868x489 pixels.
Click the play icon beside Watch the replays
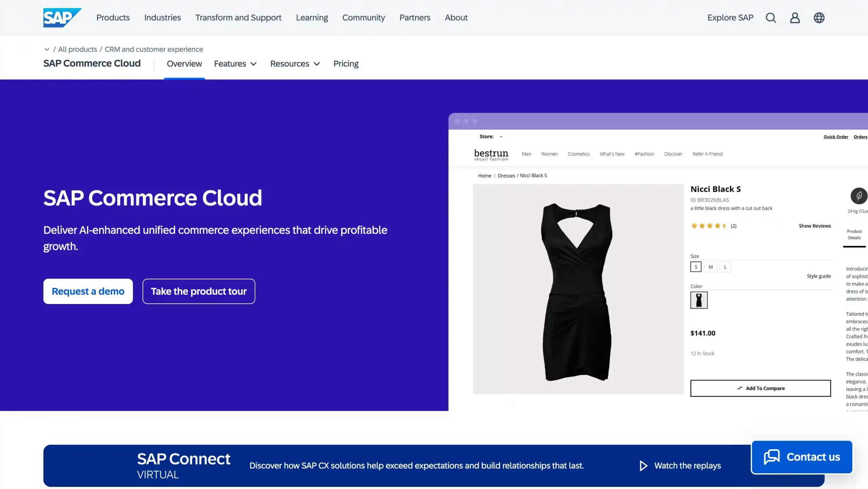pyautogui.click(x=644, y=465)
